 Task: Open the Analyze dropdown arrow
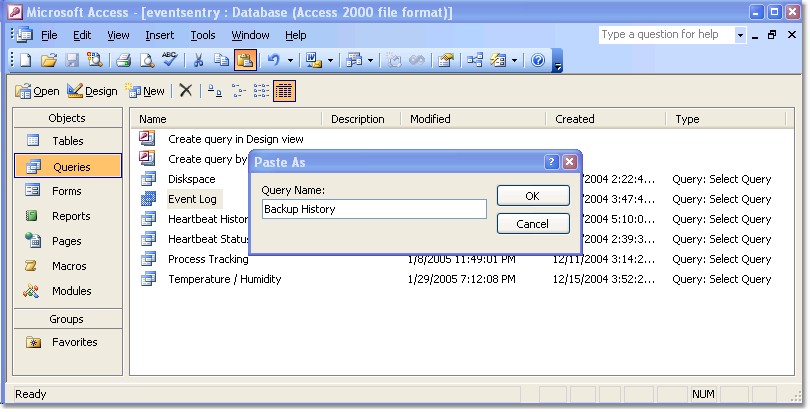pos(370,60)
